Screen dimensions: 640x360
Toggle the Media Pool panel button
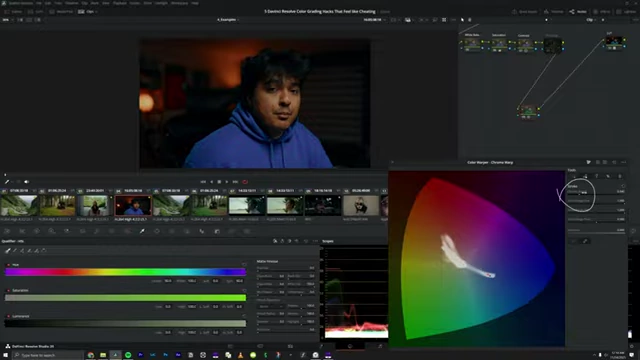pyautogui.click(x=61, y=12)
